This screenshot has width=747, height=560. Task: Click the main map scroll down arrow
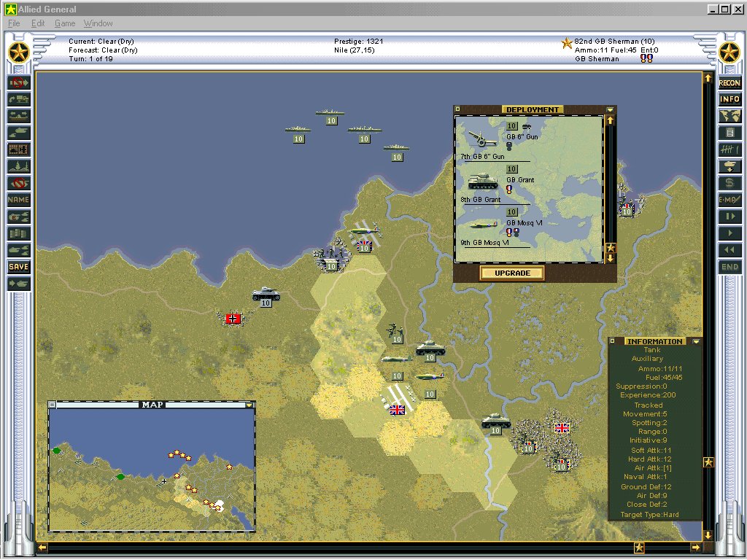click(x=708, y=535)
